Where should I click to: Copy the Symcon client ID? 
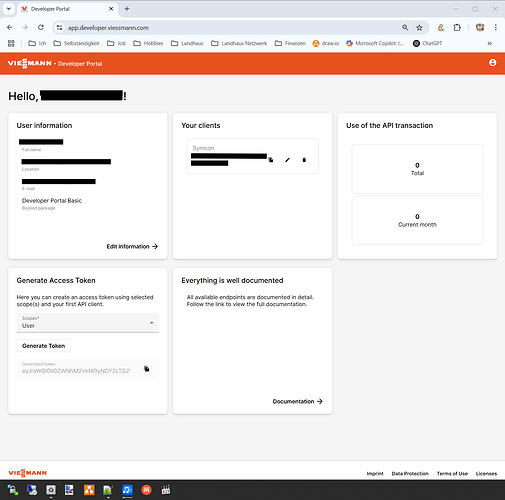point(271,160)
